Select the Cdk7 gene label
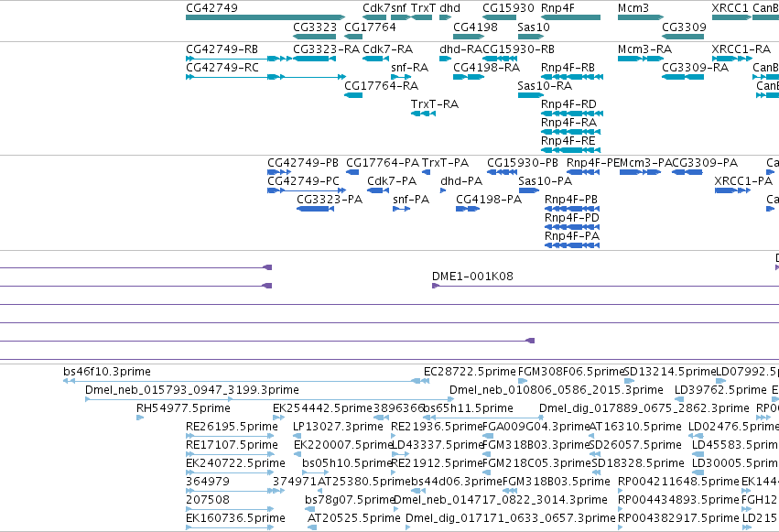 376,8
